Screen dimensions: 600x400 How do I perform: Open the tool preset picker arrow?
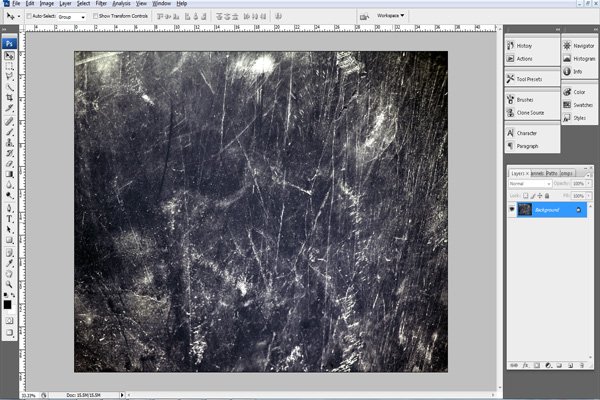19,16
